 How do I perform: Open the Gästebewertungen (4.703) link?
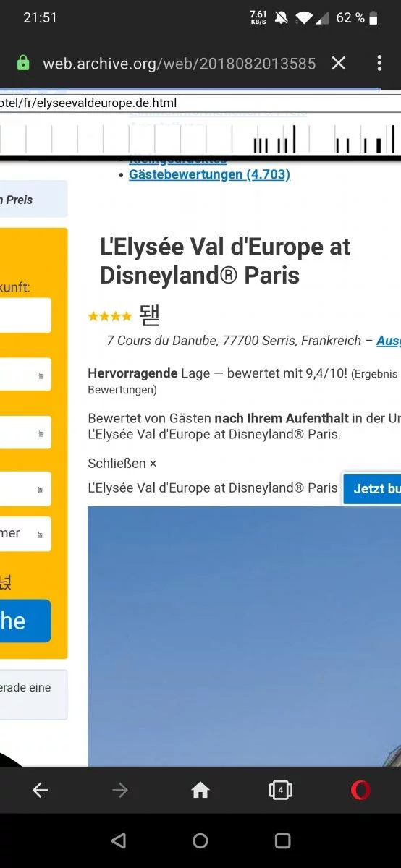(x=209, y=174)
